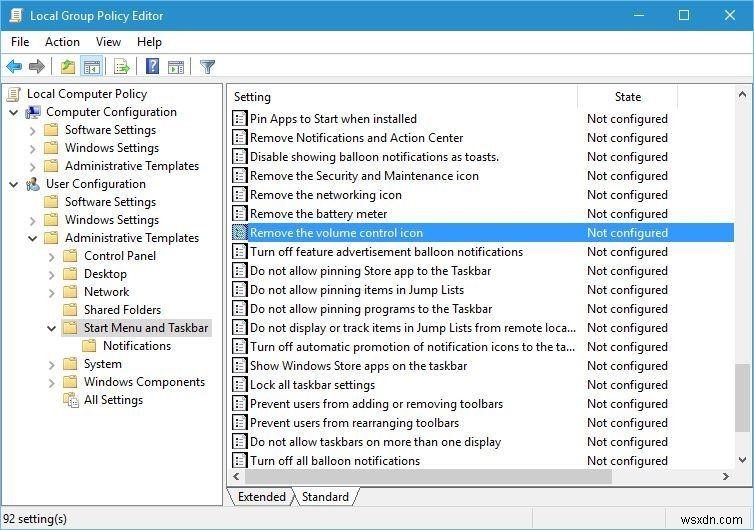
Task: Collapse the User Configuration node
Action: coord(14,185)
